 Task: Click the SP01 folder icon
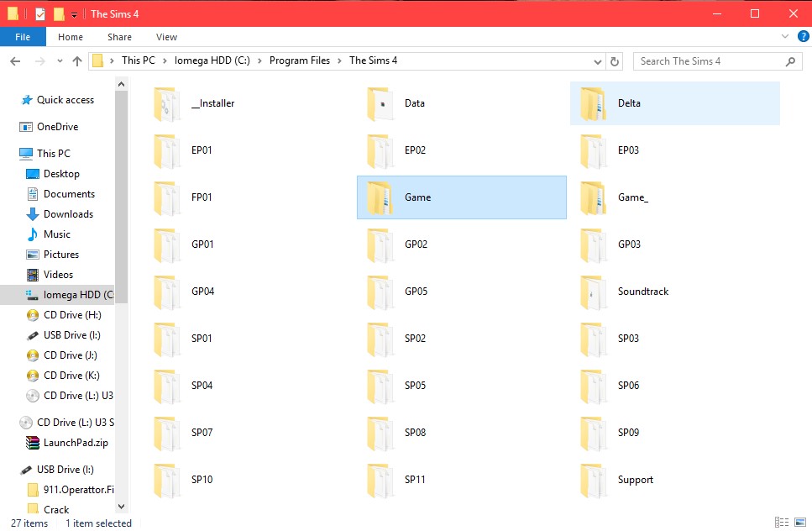pos(167,339)
